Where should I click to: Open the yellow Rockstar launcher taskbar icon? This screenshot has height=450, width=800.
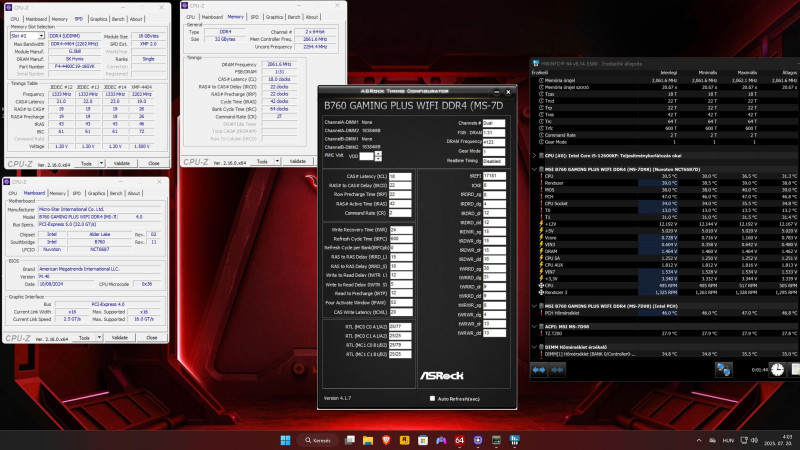click(x=405, y=440)
